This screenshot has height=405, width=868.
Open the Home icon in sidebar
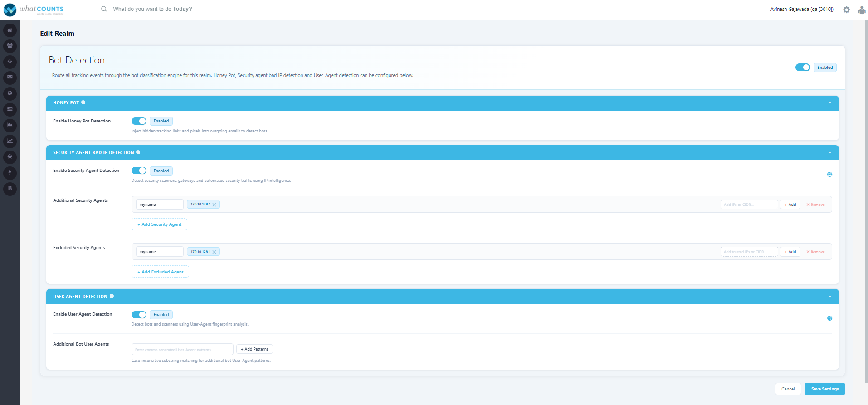10,30
